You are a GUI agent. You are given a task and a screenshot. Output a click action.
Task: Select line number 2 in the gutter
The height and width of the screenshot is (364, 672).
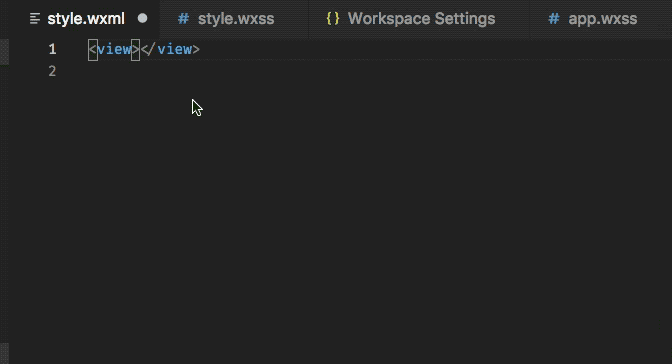point(52,71)
